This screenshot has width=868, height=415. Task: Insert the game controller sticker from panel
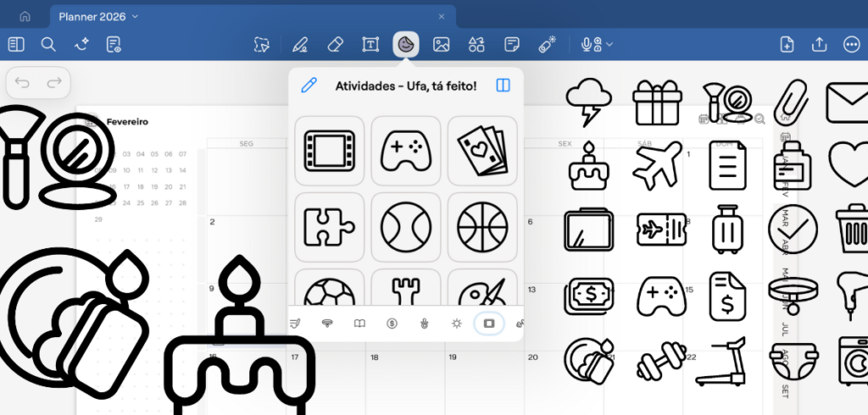(x=406, y=150)
